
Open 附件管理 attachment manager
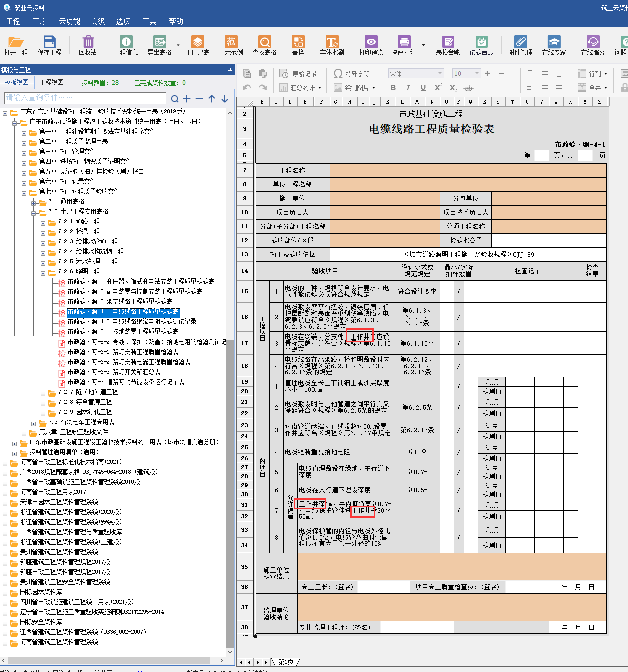520,45
